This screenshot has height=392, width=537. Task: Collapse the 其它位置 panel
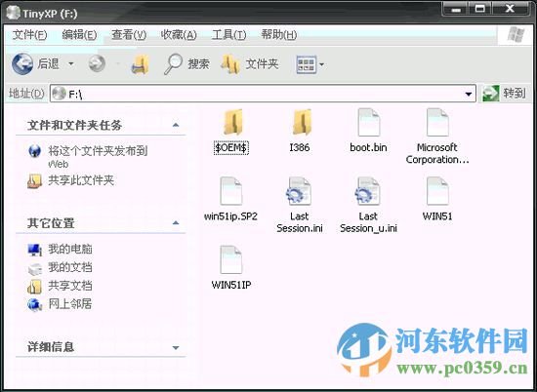click(x=176, y=223)
